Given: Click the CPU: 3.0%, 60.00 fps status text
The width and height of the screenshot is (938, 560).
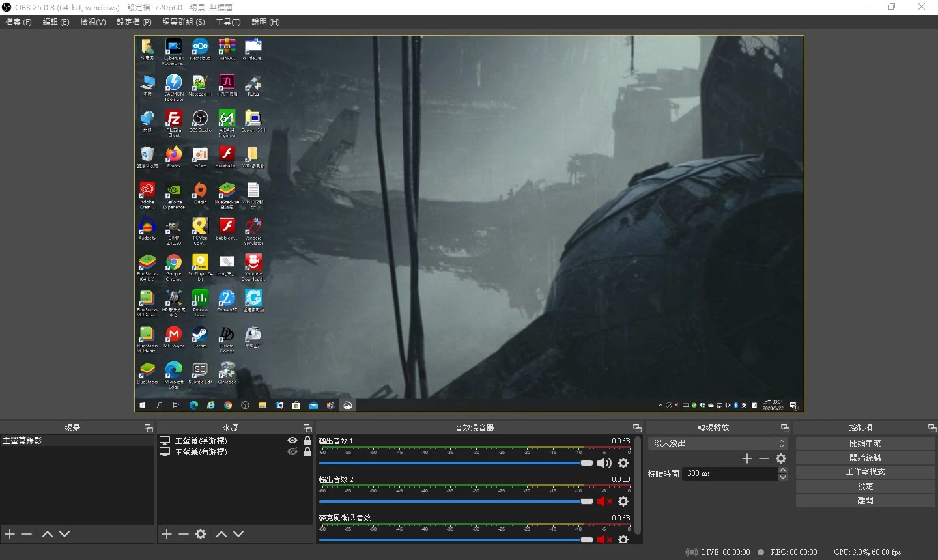Looking at the screenshot, I should coord(868,552).
